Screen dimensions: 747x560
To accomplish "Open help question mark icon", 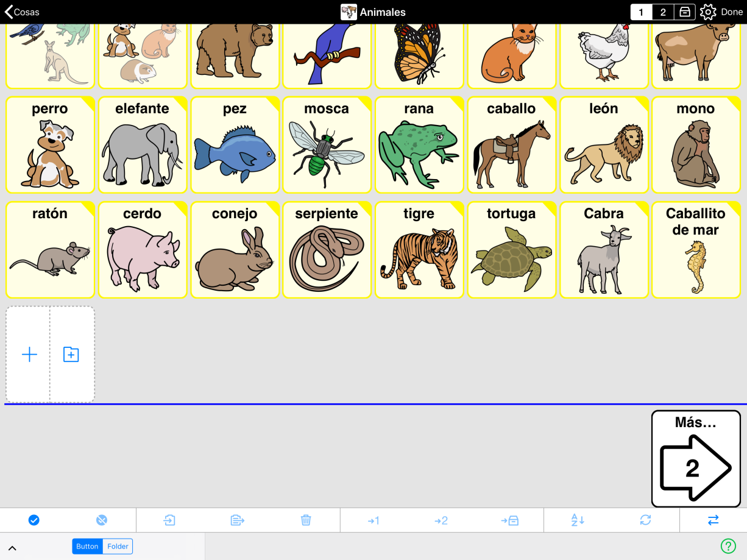I will (x=728, y=546).
